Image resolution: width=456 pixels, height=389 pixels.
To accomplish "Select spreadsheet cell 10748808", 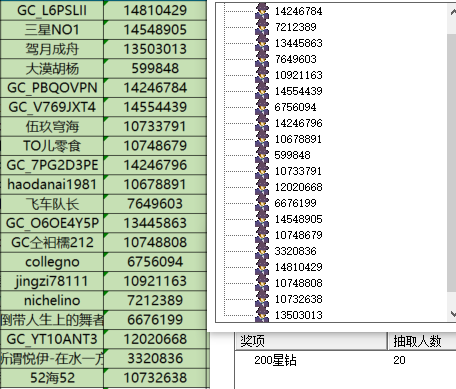I will (155, 243).
